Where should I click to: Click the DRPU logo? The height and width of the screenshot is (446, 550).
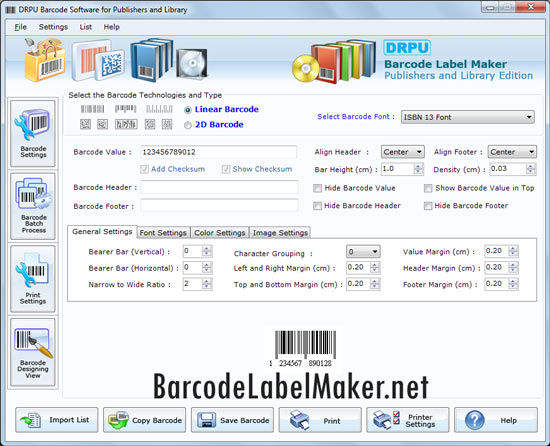(407, 48)
